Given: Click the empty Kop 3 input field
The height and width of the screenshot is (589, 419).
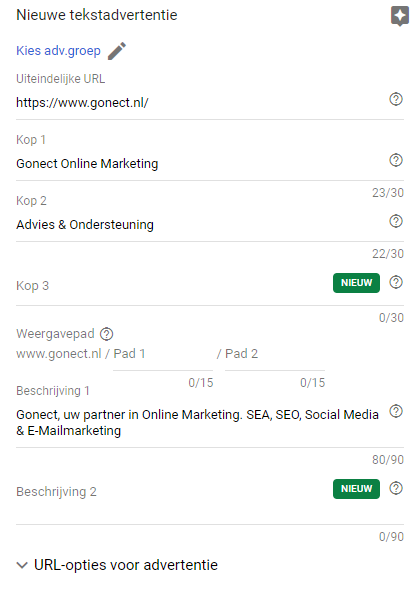Looking at the screenshot, I should tap(173, 286).
